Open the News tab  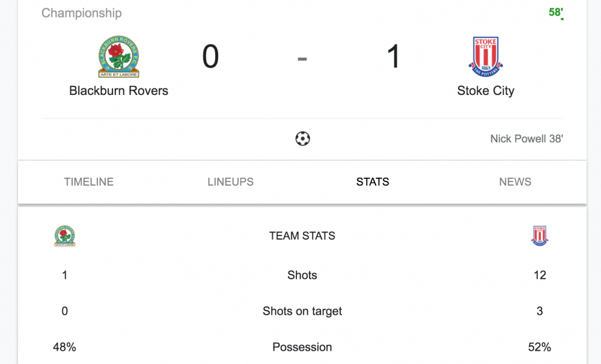[x=515, y=182]
